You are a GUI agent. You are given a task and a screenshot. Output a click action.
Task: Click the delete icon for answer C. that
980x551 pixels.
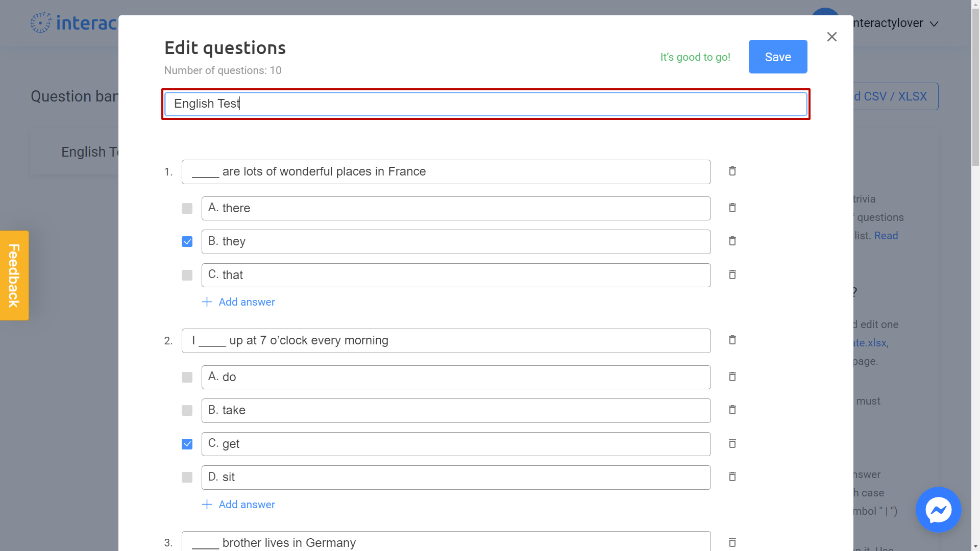[732, 274]
